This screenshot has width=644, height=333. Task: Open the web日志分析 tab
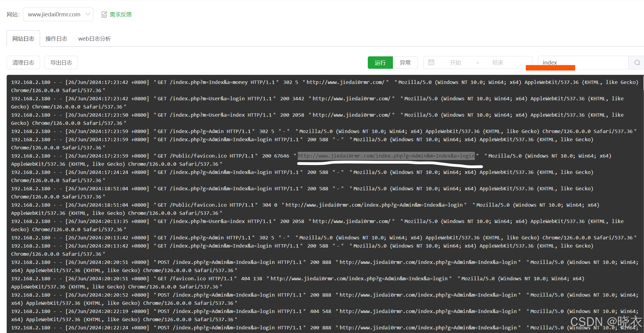pyautogui.click(x=94, y=39)
